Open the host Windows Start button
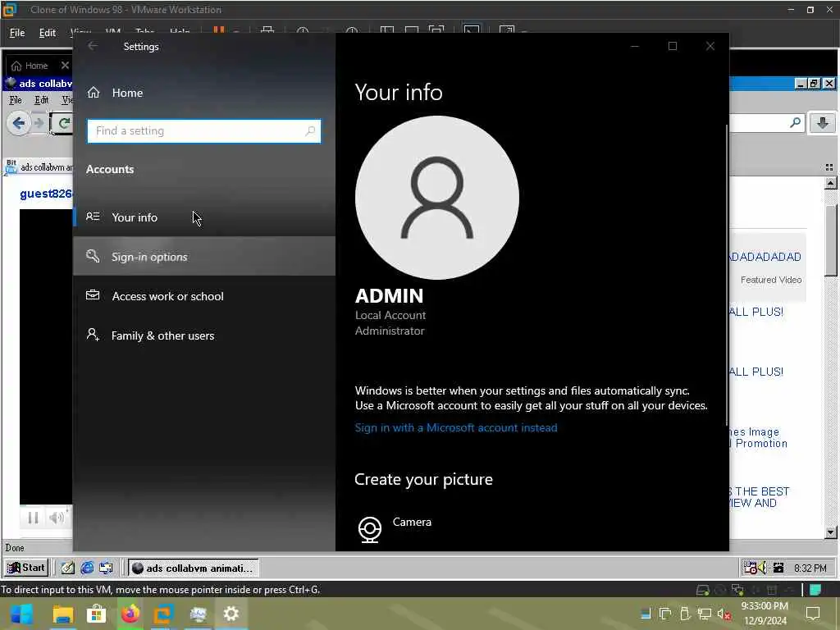840x630 pixels. click(21, 614)
